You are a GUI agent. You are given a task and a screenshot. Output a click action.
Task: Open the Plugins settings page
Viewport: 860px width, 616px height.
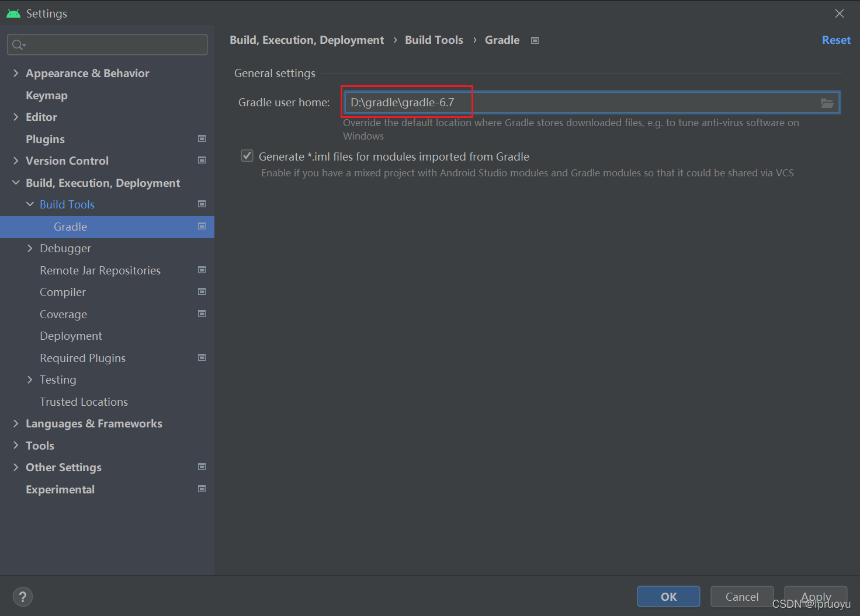(x=45, y=139)
